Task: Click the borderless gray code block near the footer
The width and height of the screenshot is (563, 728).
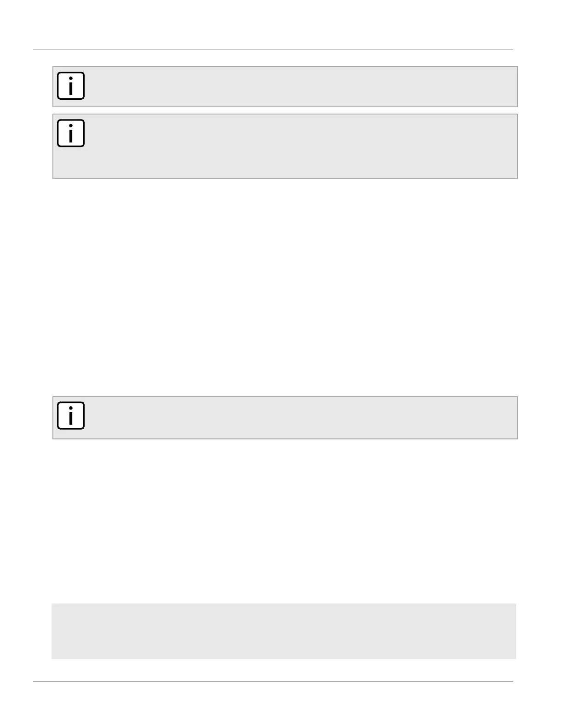Action: coord(284,631)
